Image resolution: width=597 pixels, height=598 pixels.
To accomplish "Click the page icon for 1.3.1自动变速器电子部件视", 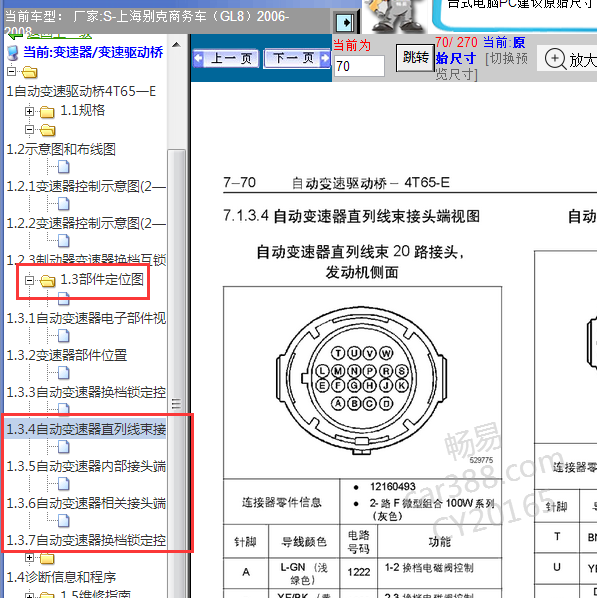I will pos(64,299).
